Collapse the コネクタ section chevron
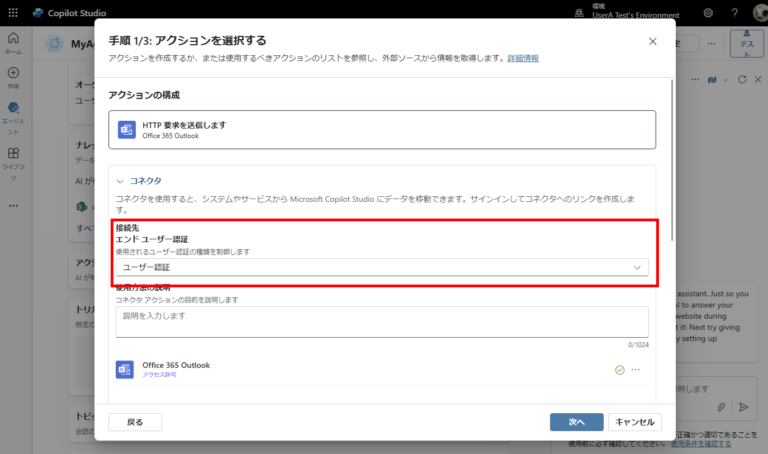This screenshot has width=768, height=454. click(x=120, y=181)
